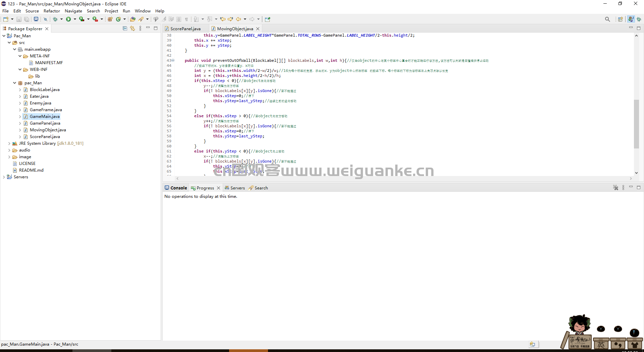Click Remove All Operations icon in Progress
Viewport: 644px width, 352px height.
615,188
